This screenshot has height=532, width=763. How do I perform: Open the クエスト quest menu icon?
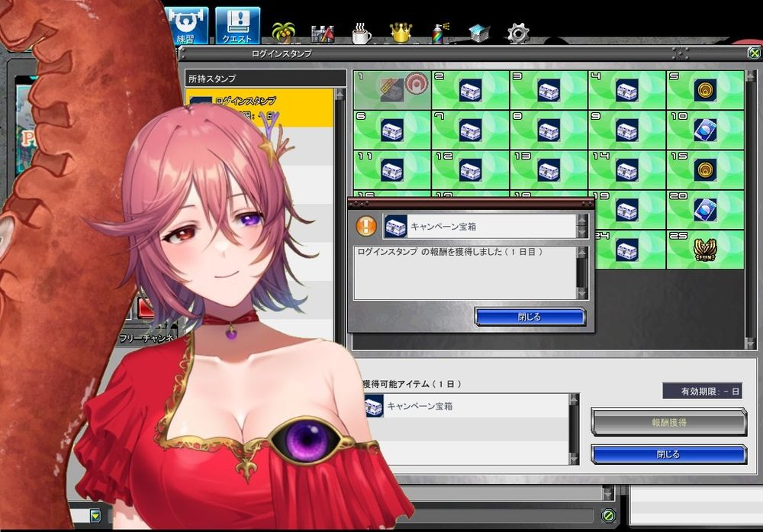point(237,26)
